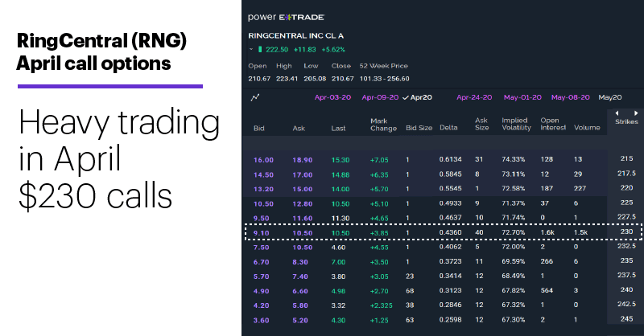This screenshot has height=336, width=644.
Task: Select the Apr-09-20 expiration
Action: click(x=380, y=97)
